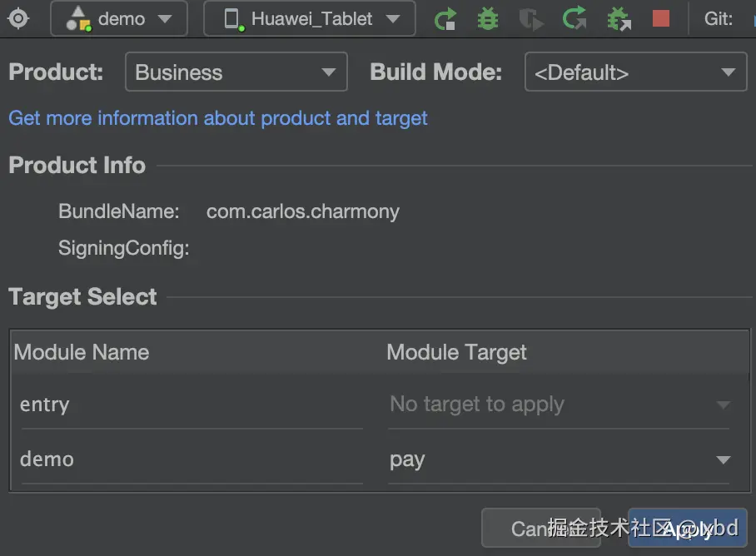Image resolution: width=756 pixels, height=556 pixels.
Task: Select the entry module row
Action: point(191,405)
